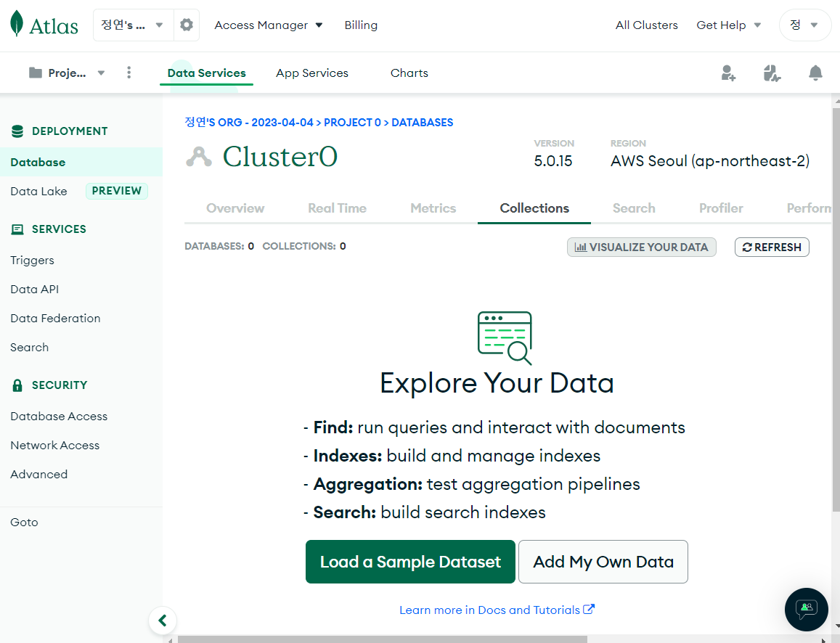
Task: Click the DATABASES breadcrumb link
Action: point(422,123)
